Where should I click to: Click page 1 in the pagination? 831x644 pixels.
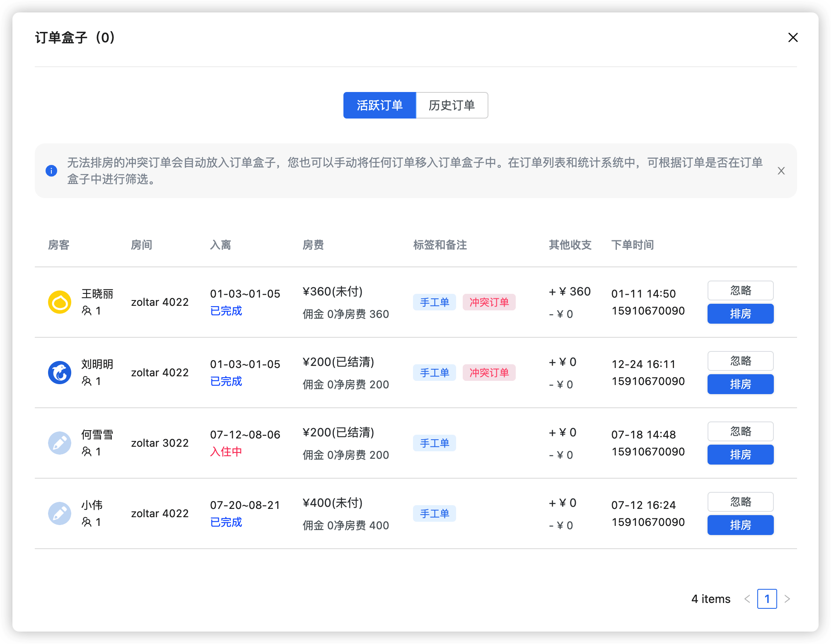click(x=767, y=599)
